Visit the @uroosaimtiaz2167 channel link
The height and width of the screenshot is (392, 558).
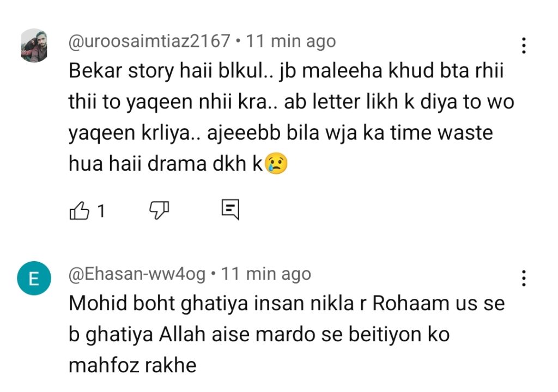tap(150, 41)
